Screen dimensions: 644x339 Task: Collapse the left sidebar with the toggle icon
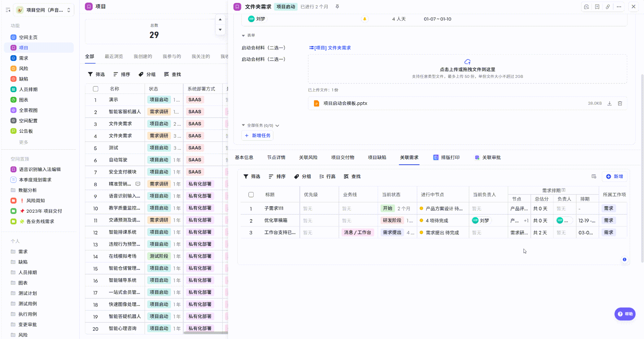pyautogui.click(x=8, y=10)
